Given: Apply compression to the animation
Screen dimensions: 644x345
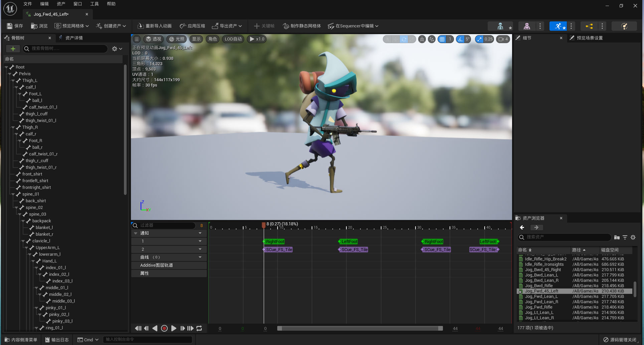Looking at the screenshot, I should (192, 26).
